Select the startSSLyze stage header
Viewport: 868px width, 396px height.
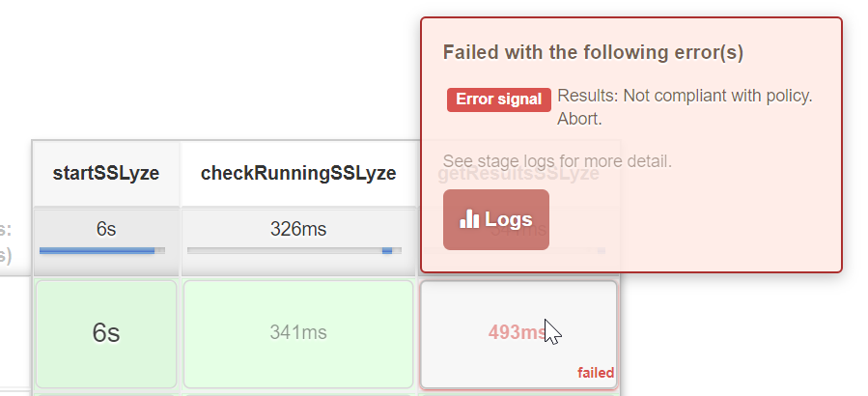[106, 174]
